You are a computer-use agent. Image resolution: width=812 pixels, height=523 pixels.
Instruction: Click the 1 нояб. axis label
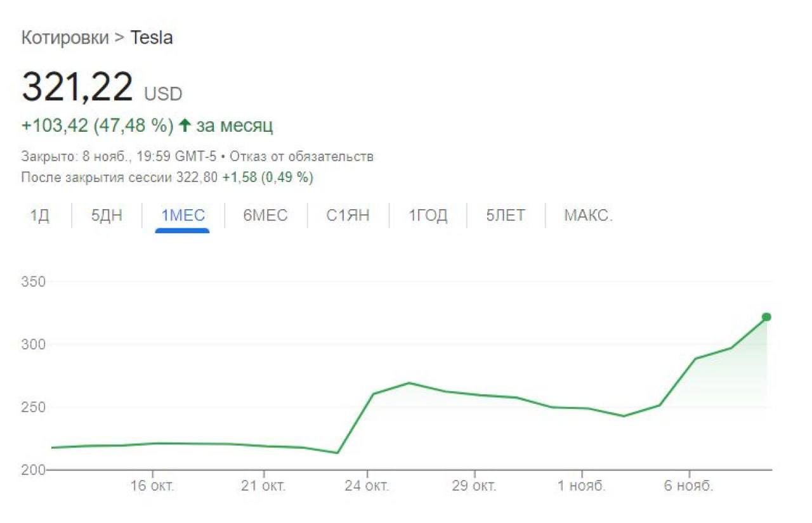pyautogui.click(x=582, y=487)
